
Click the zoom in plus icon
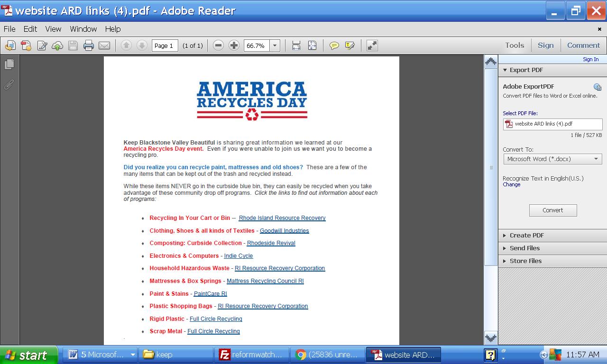234,45
